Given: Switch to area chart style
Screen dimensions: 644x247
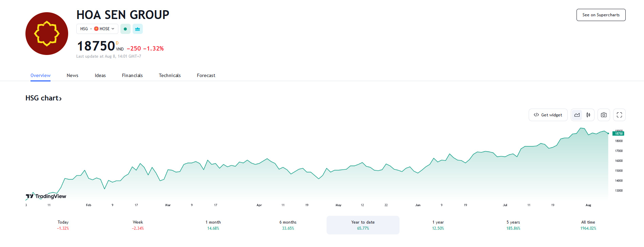Looking at the screenshot, I should pyautogui.click(x=577, y=115).
